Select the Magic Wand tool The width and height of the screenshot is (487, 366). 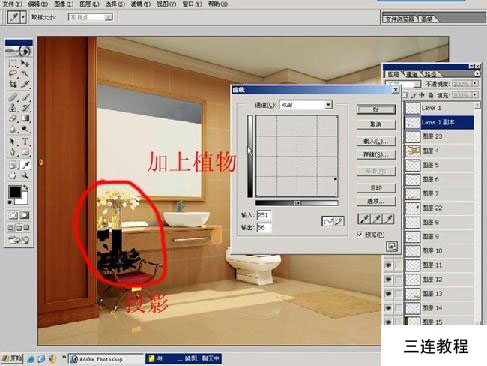(x=25, y=74)
